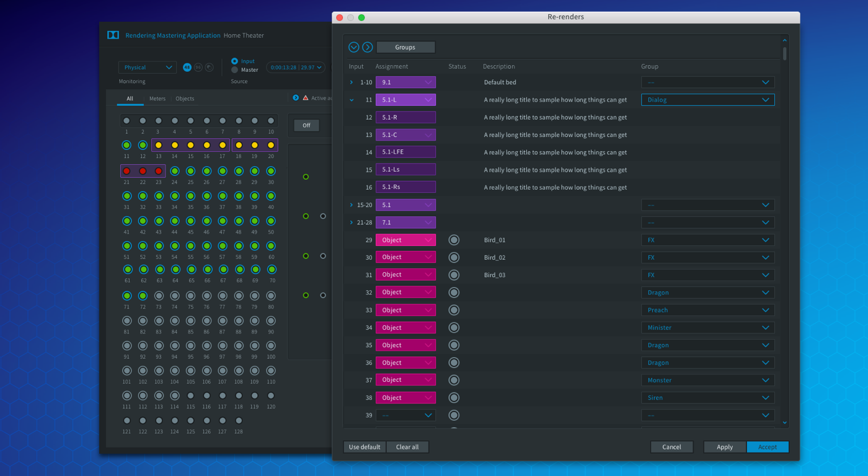Click the round icon right of 96
Screen dimensions: 868x476
(210, 68)
